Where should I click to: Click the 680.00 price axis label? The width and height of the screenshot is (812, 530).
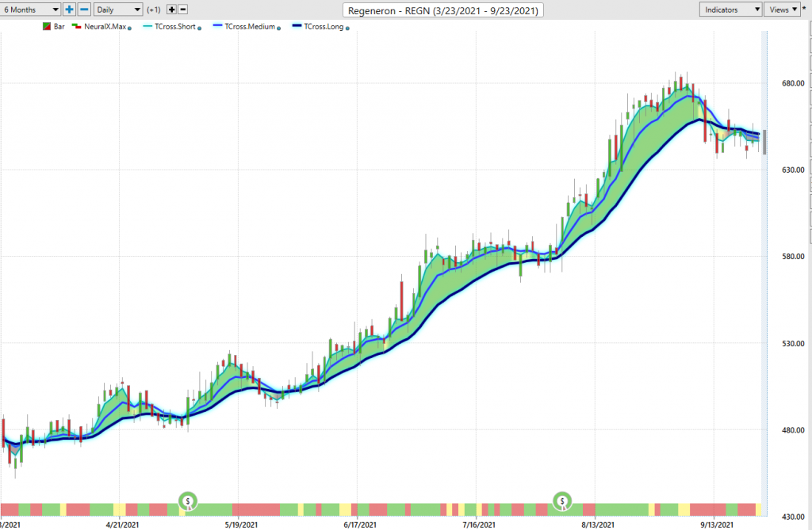(x=793, y=83)
